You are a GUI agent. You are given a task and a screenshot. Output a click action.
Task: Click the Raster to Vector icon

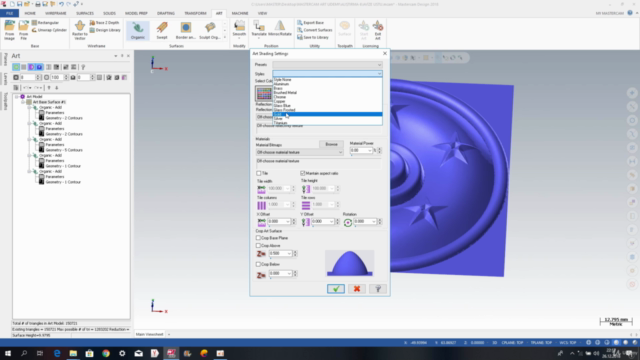[x=80, y=30]
